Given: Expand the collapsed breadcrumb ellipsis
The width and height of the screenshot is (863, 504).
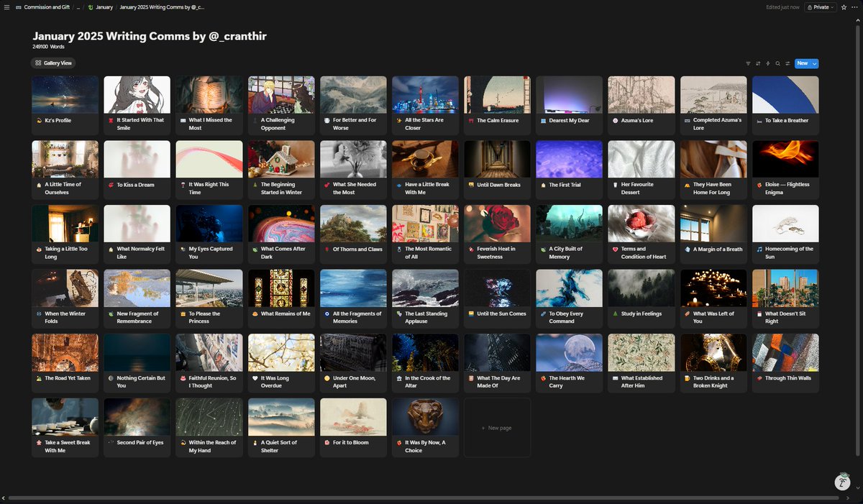Looking at the screenshot, I should pos(78,7).
